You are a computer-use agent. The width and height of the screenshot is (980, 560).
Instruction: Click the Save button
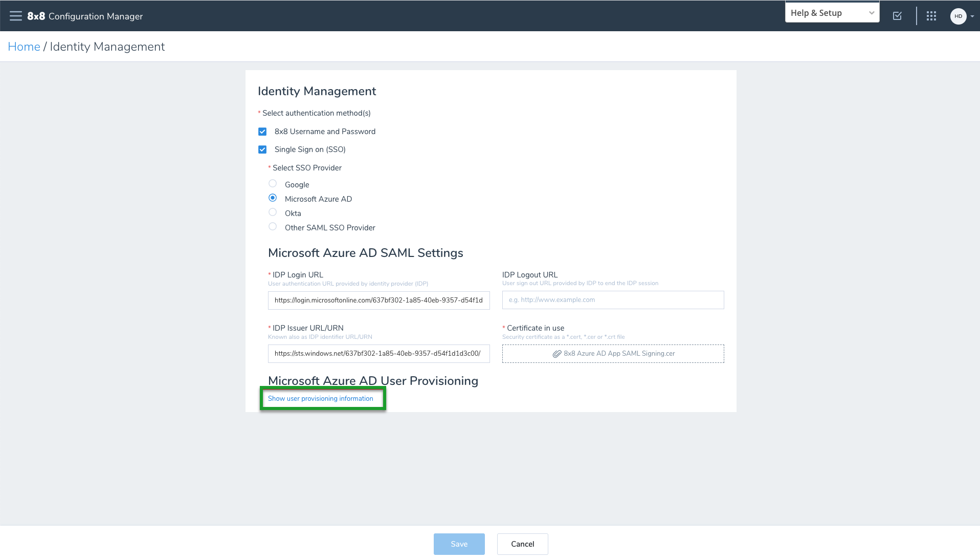(459, 544)
